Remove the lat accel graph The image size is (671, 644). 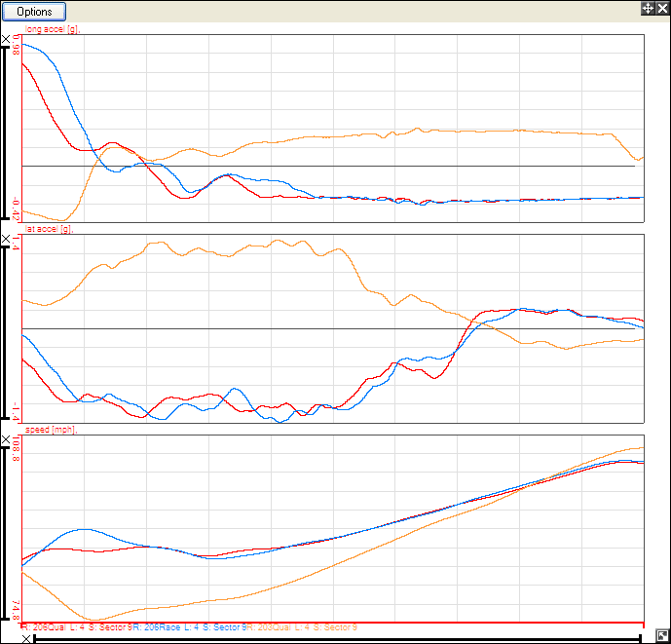[x=7, y=240]
